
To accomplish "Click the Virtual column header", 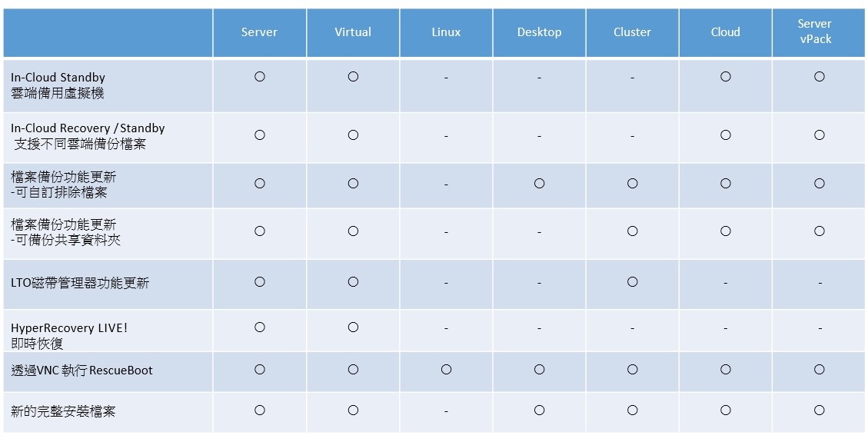I will (x=353, y=32).
